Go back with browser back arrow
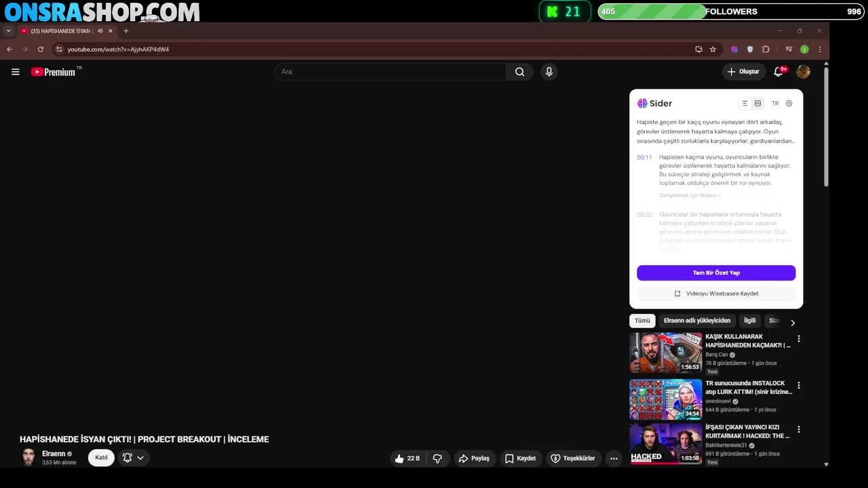 pyautogui.click(x=9, y=49)
